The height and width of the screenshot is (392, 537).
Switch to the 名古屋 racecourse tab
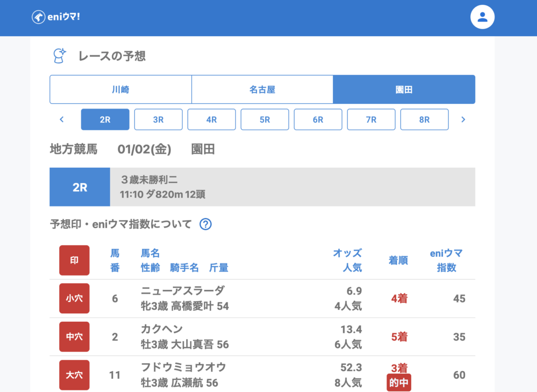262,90
